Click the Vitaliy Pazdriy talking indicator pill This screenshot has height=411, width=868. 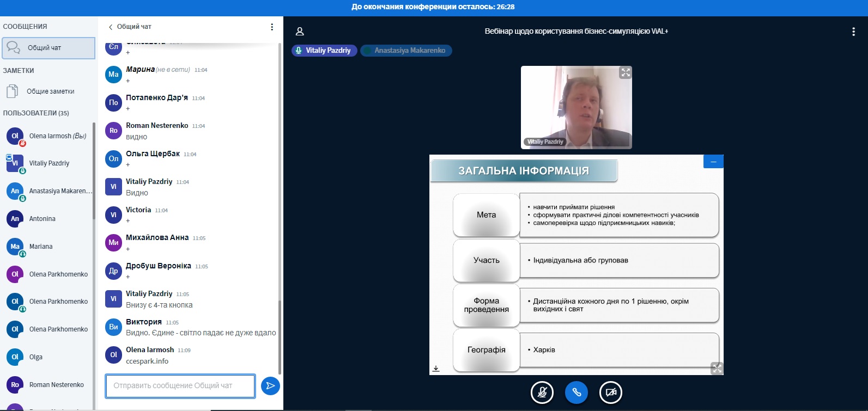click(324, 51)
